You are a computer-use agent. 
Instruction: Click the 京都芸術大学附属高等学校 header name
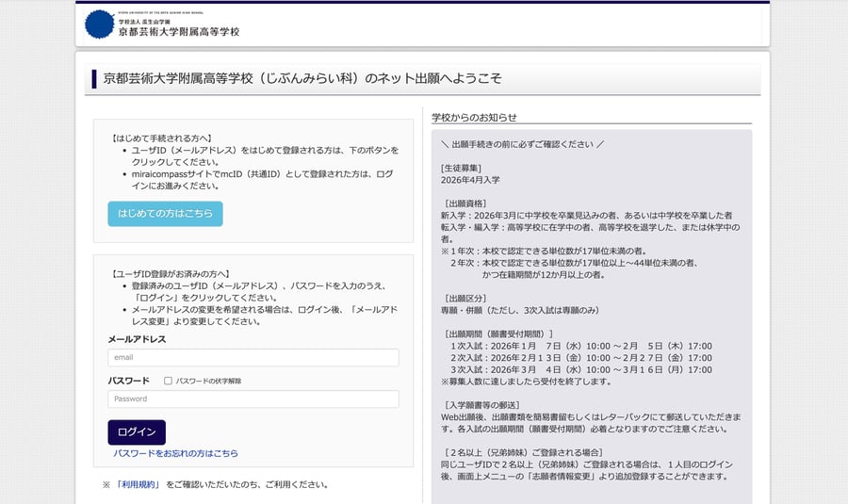point(178,31)
